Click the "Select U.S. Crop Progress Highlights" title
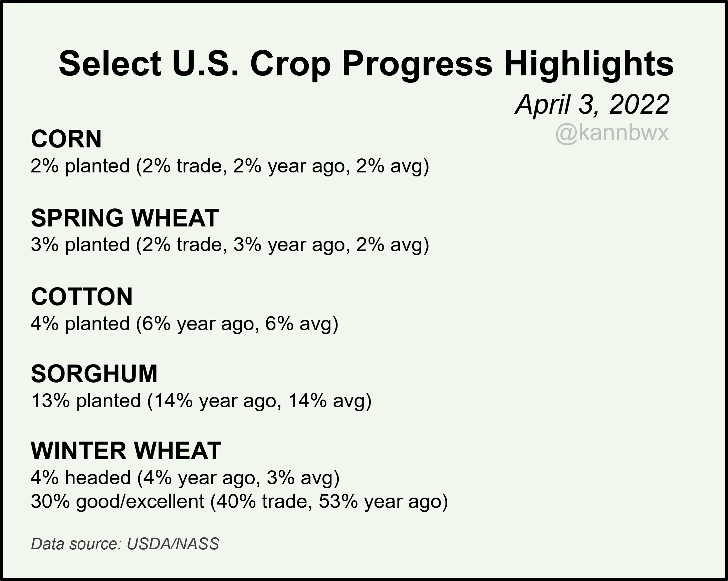 [x=367, y=64]
